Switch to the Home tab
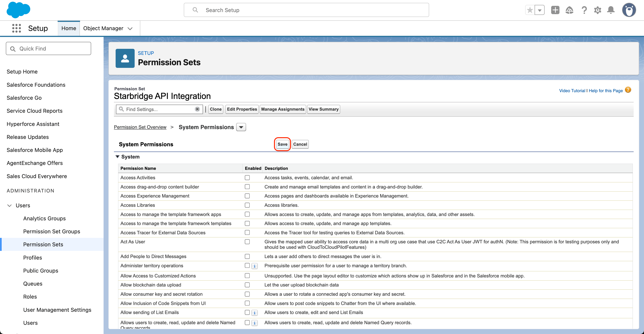 tap(69, 28)
